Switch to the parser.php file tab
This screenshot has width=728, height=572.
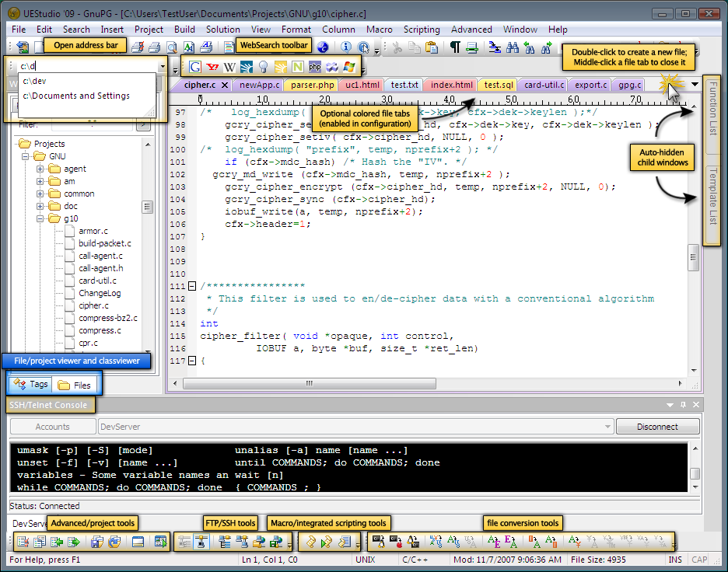point(312,85)
